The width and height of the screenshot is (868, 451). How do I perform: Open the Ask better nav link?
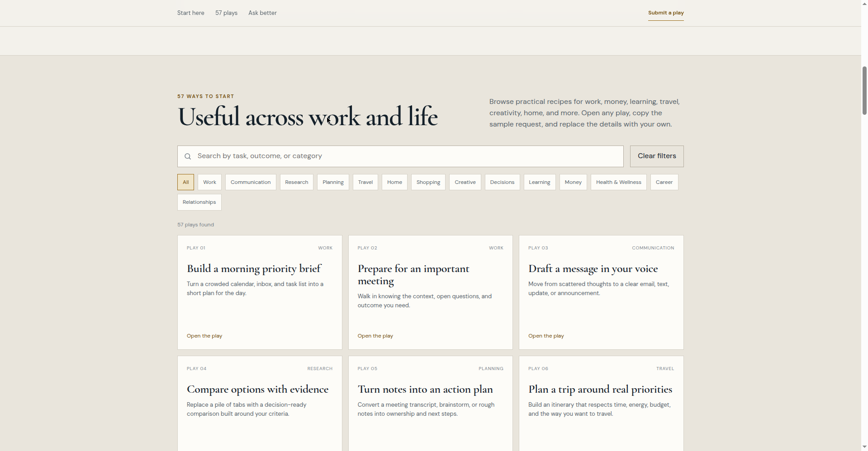[x=262, y=13]
